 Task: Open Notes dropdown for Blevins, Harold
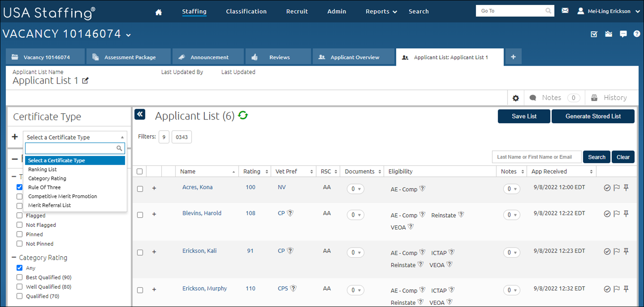(x=511, y=215)
